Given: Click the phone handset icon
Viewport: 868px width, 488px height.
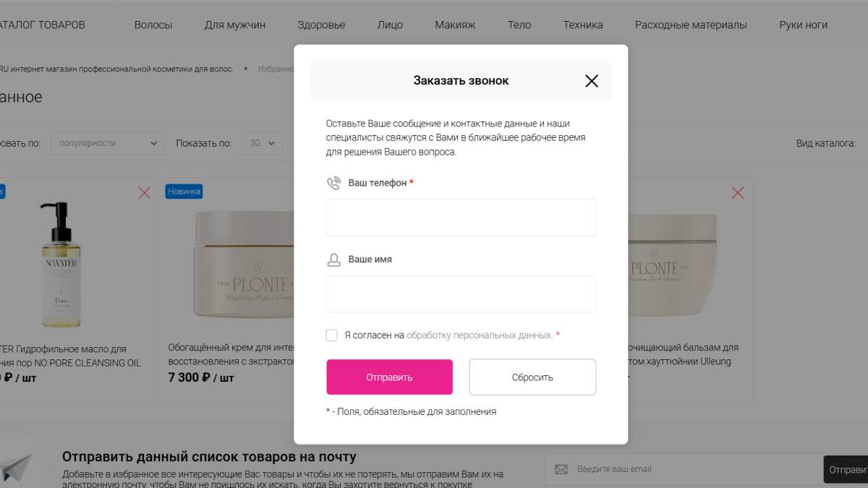Looking at the screenshot, I should coord(333,183).
